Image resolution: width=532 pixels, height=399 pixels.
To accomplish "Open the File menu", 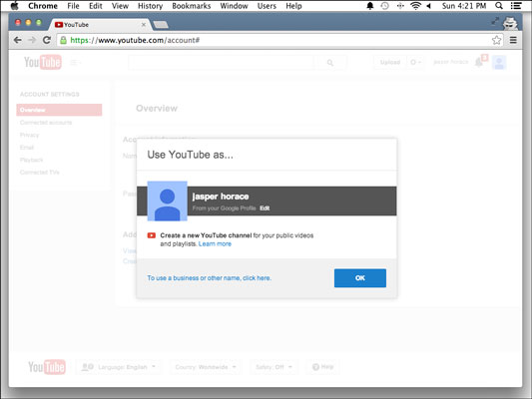I will pos(73,6).
